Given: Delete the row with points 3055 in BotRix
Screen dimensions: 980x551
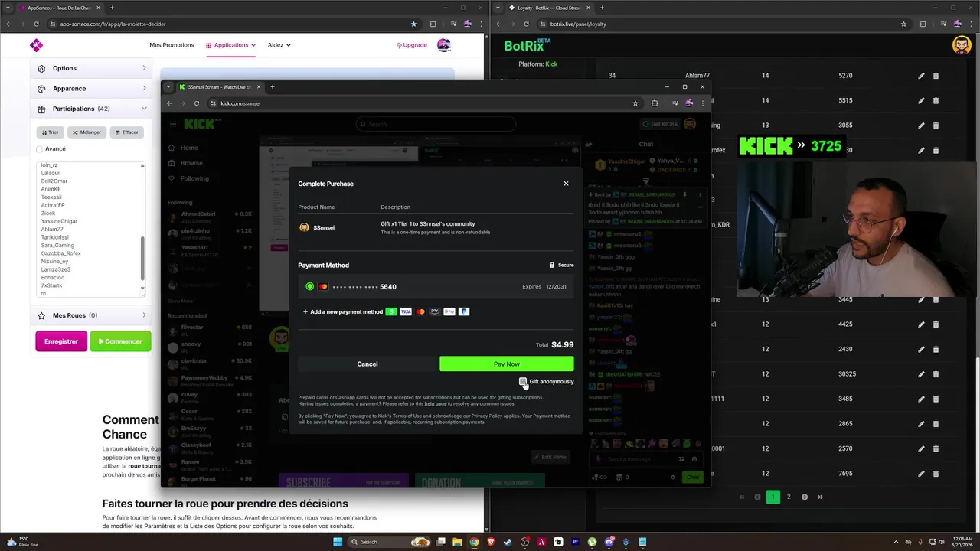Looking at the screenshot, I should [936, 125].
